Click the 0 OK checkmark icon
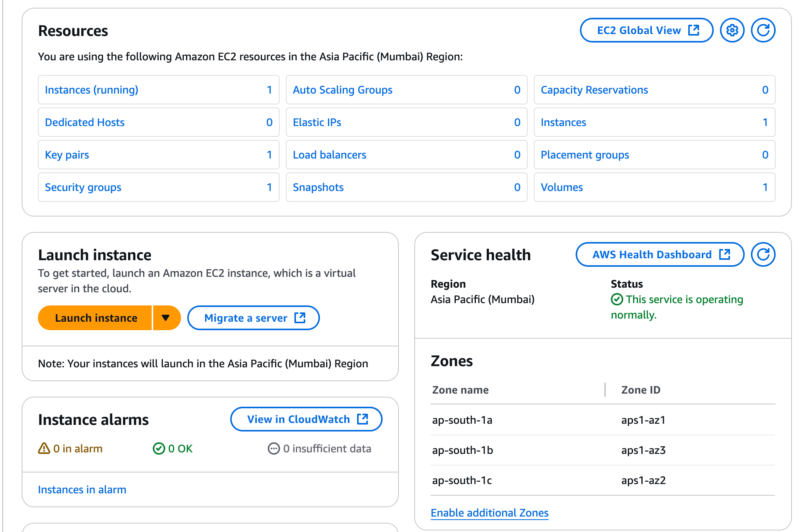Image resolution: width=807 pixels, height=532 pixels. [x=159, y=448]
